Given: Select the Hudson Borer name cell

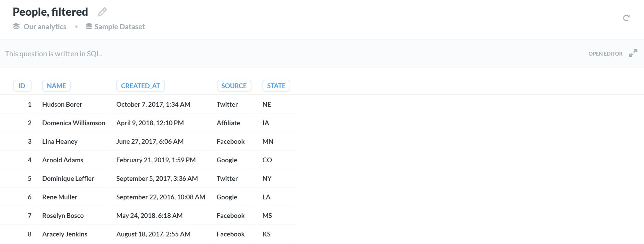Looking at the screenshot, I should tap(62, 104).
